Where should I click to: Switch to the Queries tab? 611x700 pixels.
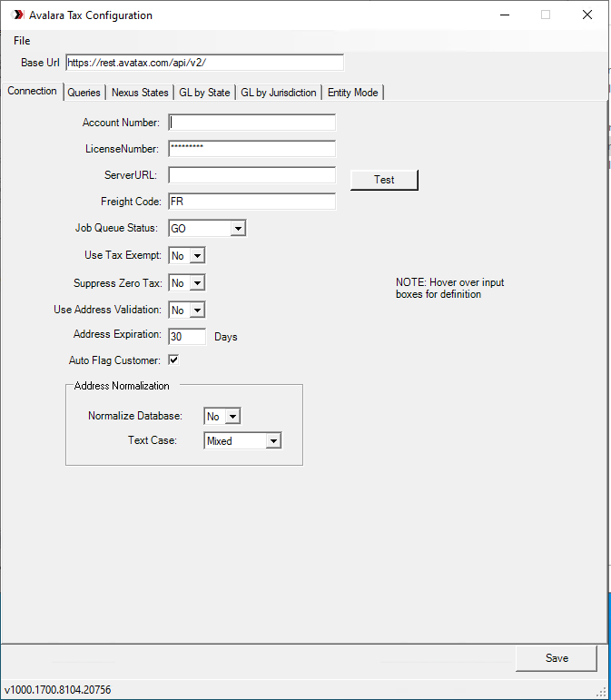point(84,93)
